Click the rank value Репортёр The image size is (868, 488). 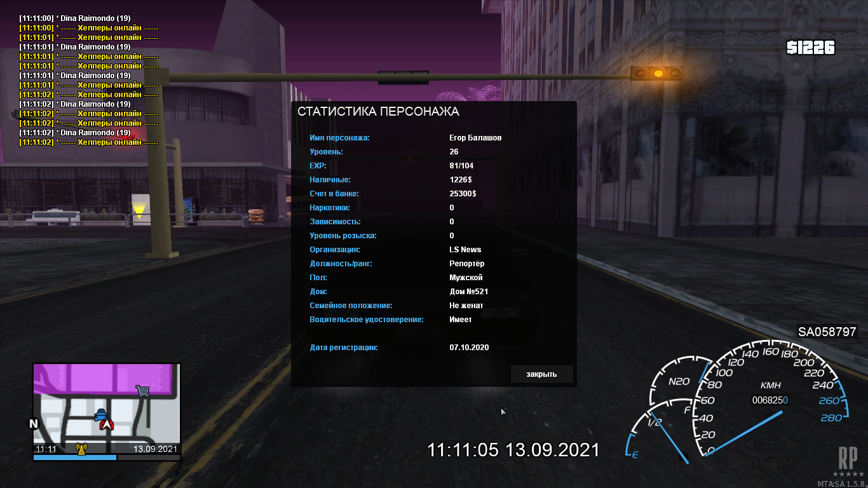pos(467,264)
